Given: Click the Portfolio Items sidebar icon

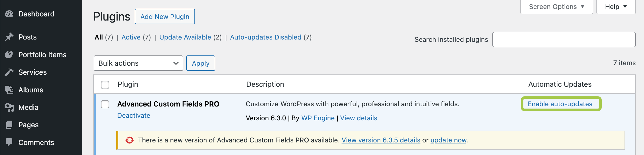Looking at the screenshot, I should [x=9, y=55].
